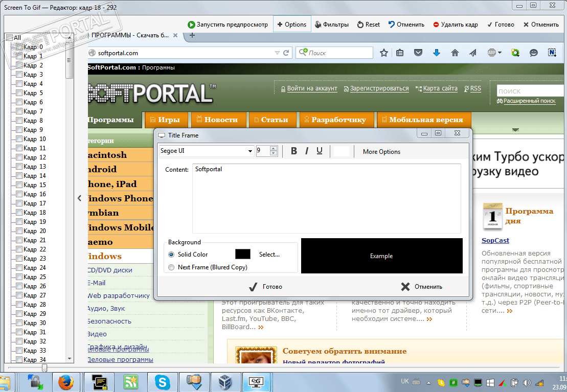This screenshot has width=567, height=392.
Task: Open the Игры tab on SoftPortal
Action: [165, 120]
